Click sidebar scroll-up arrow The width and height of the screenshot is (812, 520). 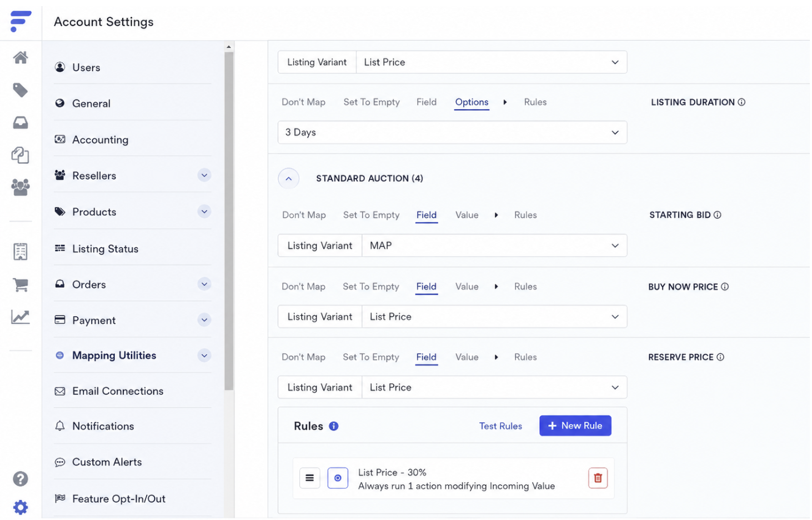pos(229,47)
